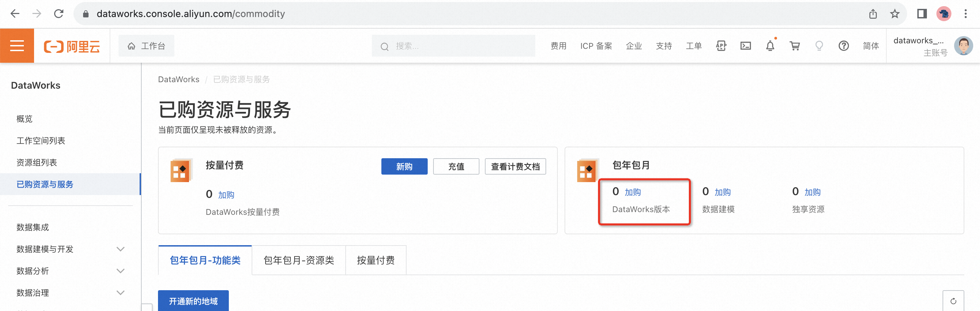Screen dimensions: 980x311
Task: Click the 新购 button
Action: pos(404,166)
